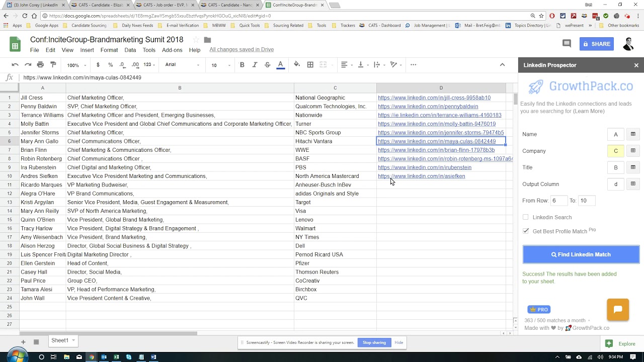The image size is (644, 362).
Task: Open the text color picker
Action: coord(281,65)
